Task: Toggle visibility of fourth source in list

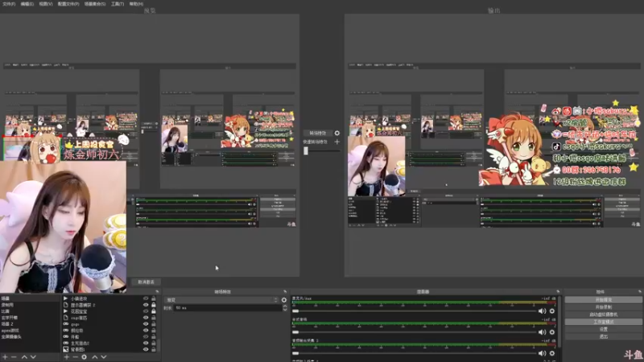Action: click(x=146, y=318)
